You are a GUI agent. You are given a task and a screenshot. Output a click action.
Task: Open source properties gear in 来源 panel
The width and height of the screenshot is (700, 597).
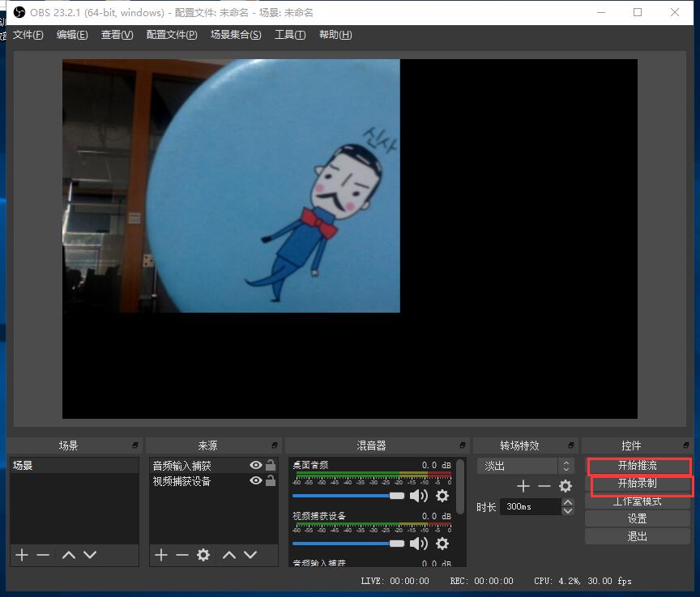[203, 555]
